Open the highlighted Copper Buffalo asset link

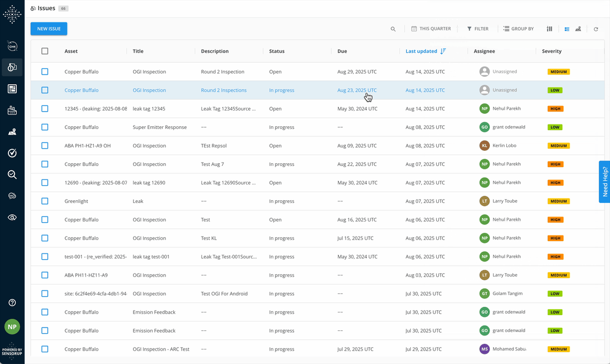[x=81, y=90]
